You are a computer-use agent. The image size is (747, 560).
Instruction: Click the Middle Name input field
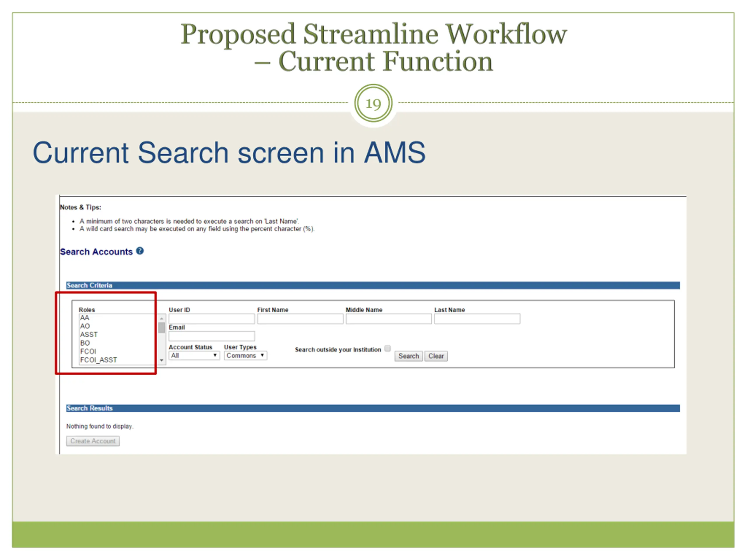point(388,319)
